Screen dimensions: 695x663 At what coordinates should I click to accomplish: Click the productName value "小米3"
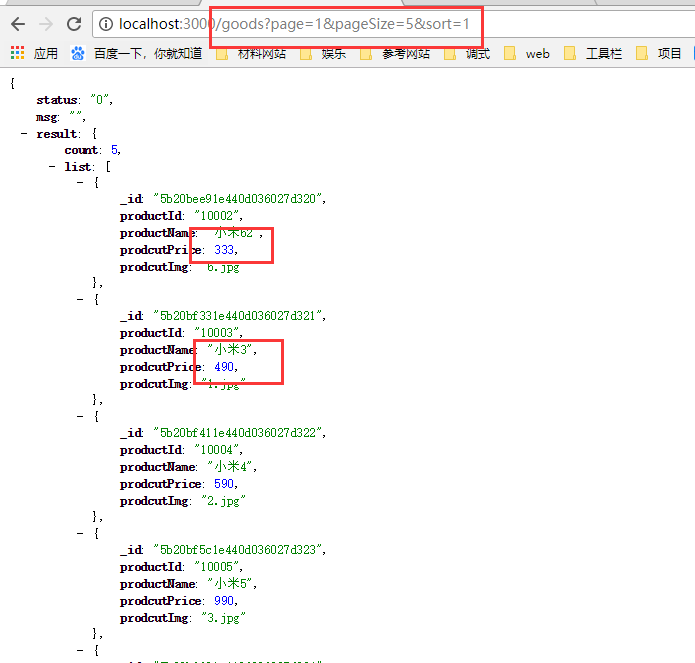(x=230, y=350)
